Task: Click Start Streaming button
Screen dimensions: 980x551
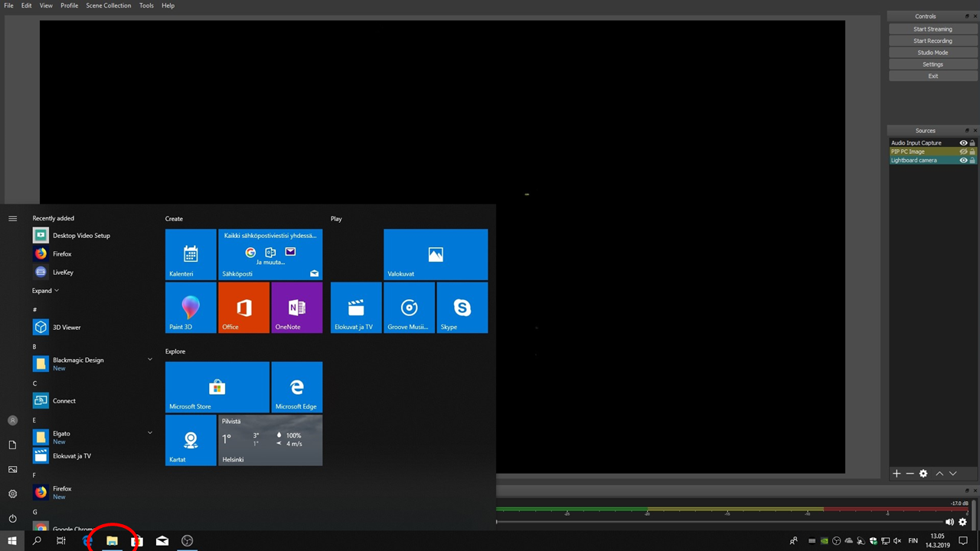Action: 933,29
